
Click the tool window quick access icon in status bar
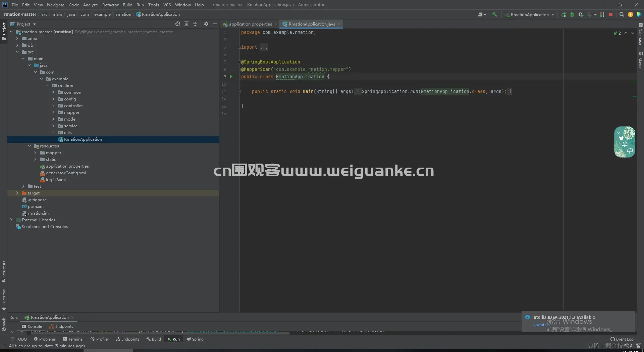(4, 346)
